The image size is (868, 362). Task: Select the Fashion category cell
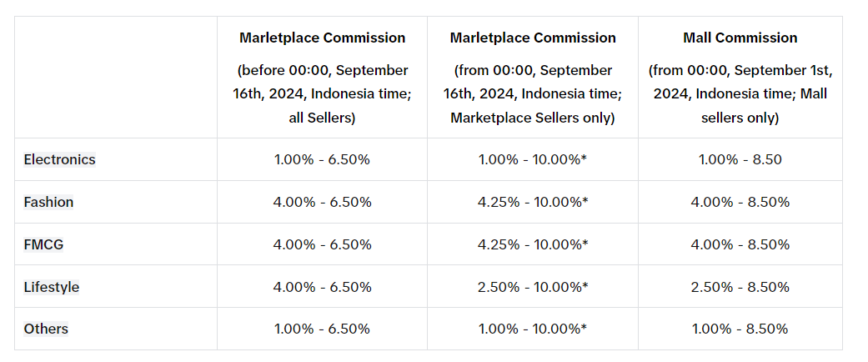pos(48,202)
